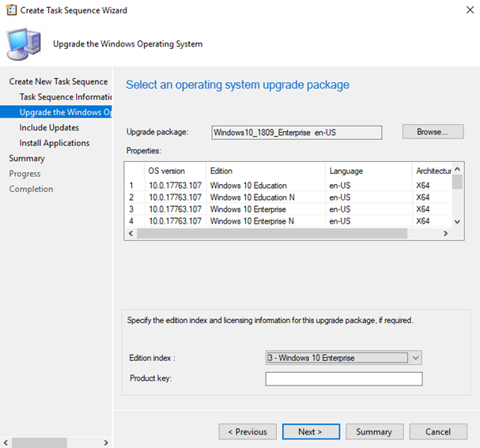Sort by the OS version column header

click(175, 171)
